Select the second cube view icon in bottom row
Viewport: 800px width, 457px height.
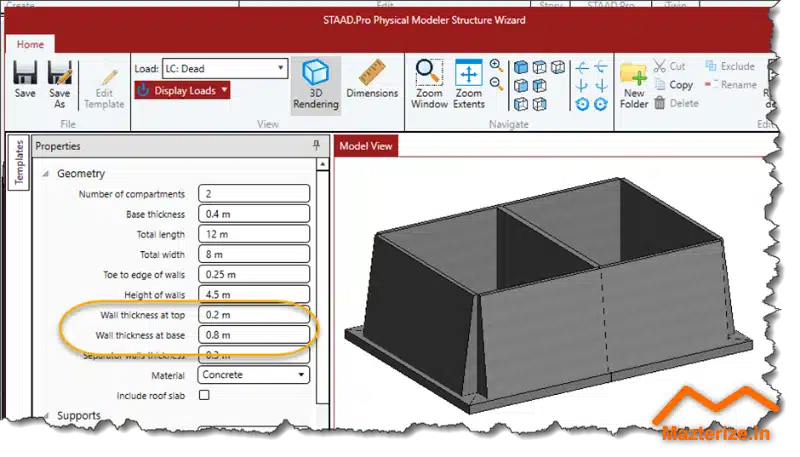539,104
